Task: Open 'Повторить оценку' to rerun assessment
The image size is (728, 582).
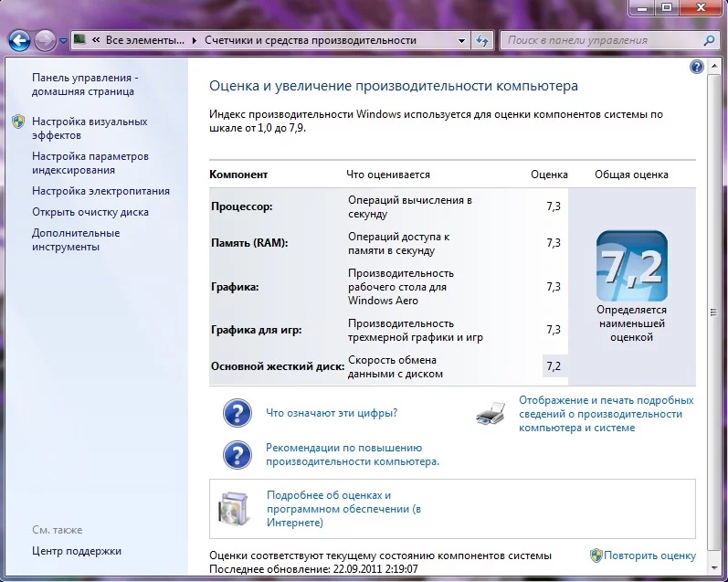Action: pyautogui.click(x=649, y=556)
